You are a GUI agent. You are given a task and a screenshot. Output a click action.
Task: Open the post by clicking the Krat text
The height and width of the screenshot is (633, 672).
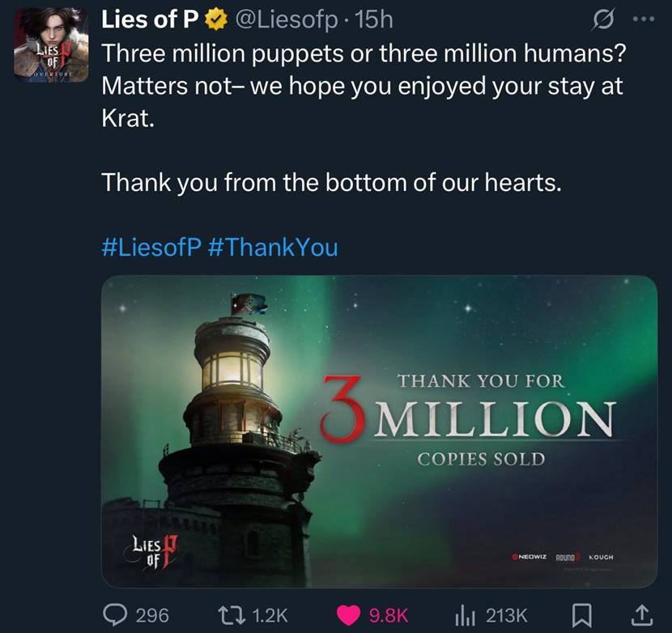[128, 117]
